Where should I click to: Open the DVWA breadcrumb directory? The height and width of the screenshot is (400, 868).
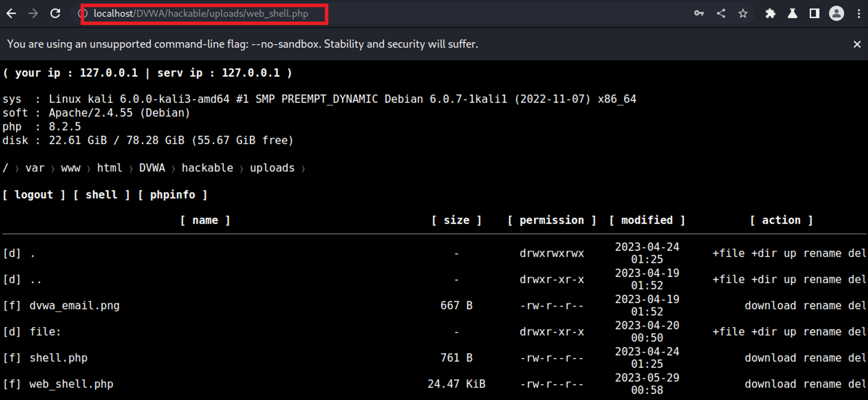coord(152,168)
